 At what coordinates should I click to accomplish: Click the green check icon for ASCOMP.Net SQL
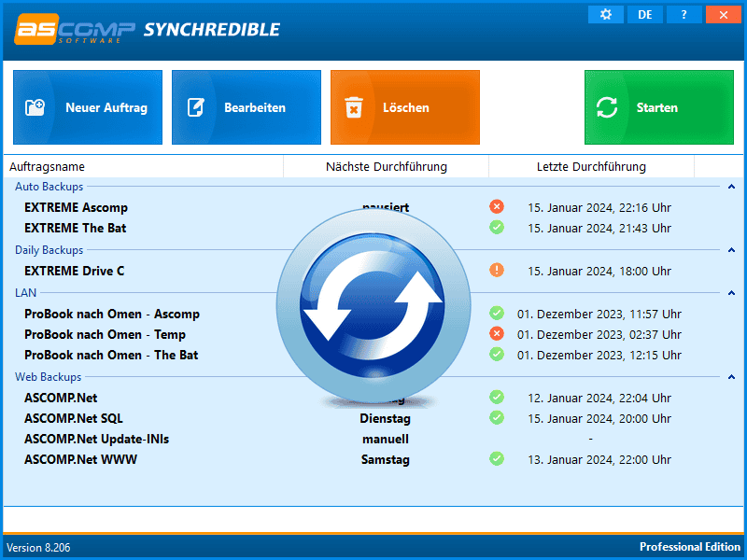click(497, 417)
